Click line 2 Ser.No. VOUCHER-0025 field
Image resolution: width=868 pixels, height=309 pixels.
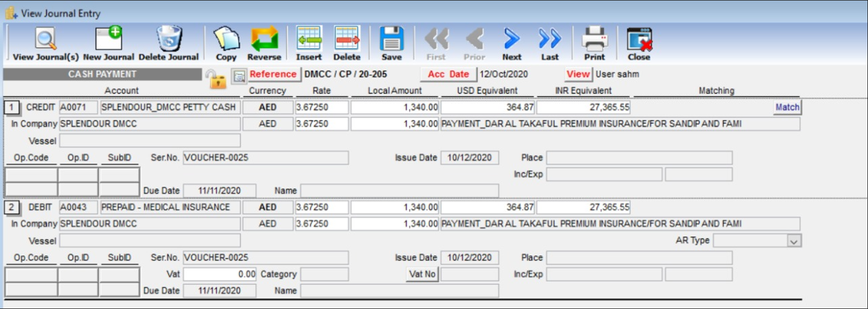(266, 258)
